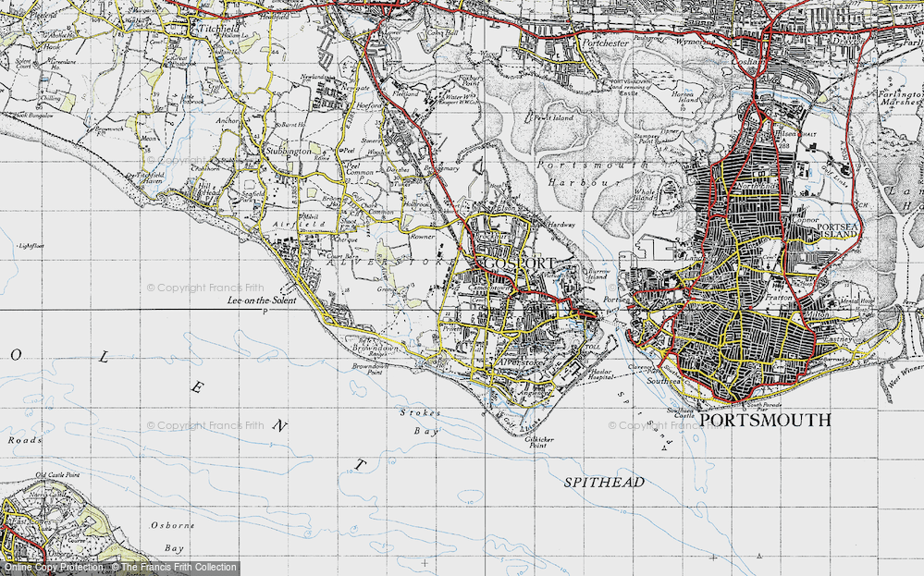Viewport: 924px width, 576px height.
Task: Select the Lee-on-the-Solent place name
Action: 262,300
